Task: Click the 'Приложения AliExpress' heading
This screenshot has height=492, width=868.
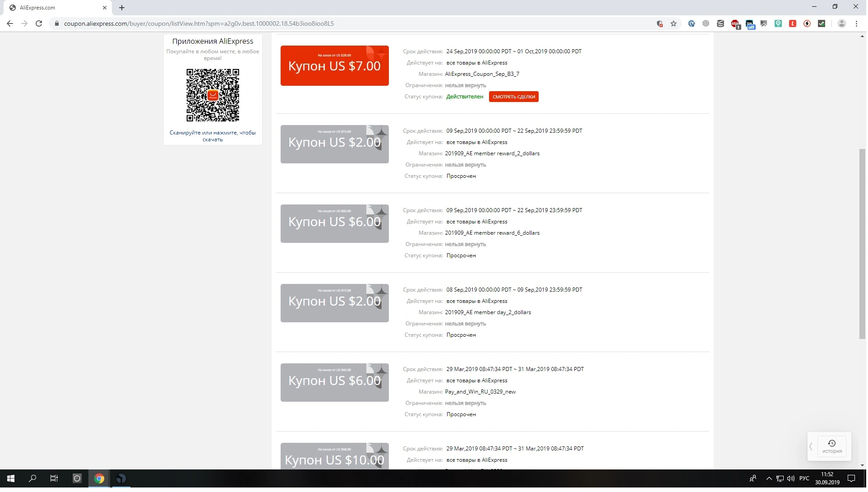Action: click(212, 41)
